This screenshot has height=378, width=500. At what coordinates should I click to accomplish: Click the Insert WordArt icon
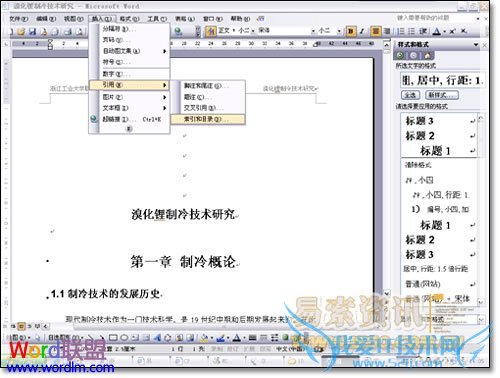tap(157, 338)
